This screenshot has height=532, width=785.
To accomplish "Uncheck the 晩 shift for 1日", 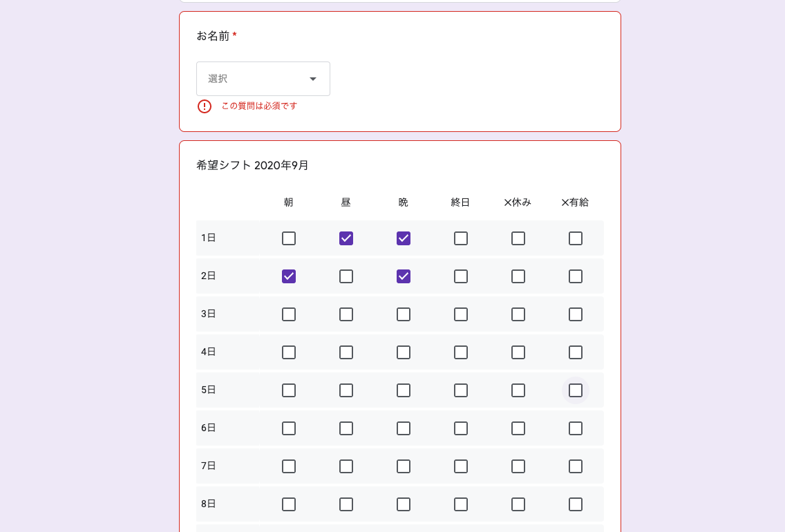I will (x=404, y=238).
